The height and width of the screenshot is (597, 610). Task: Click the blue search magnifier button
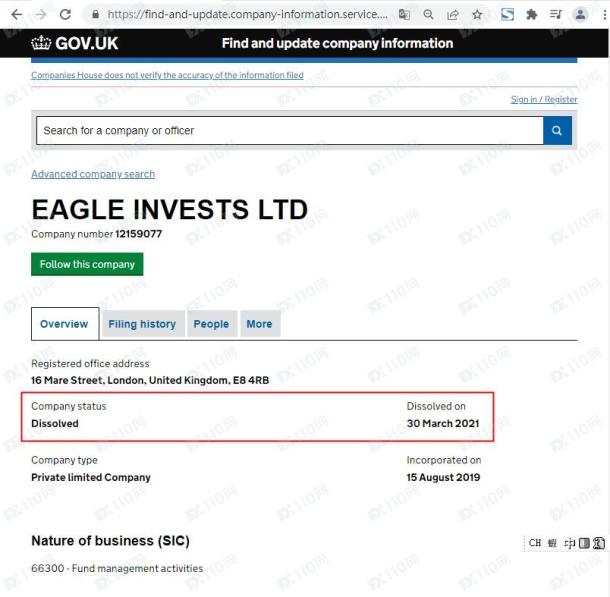pos(557,130)
